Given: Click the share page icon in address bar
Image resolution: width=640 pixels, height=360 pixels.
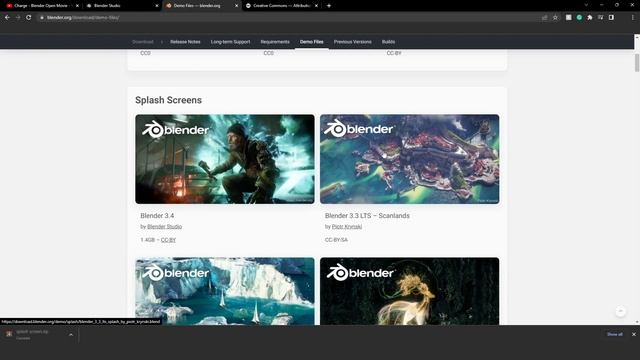Looking at the screenshot, I should coord(544,18).
